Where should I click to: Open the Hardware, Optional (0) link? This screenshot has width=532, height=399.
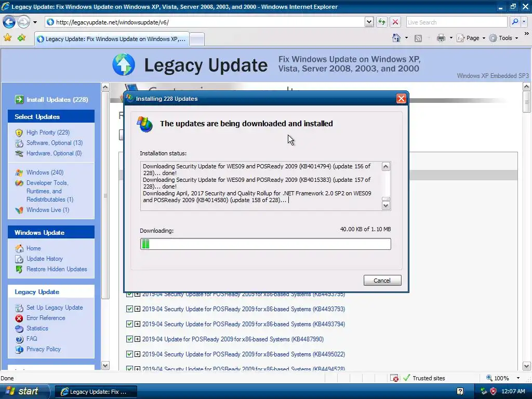tap(54, 153)
